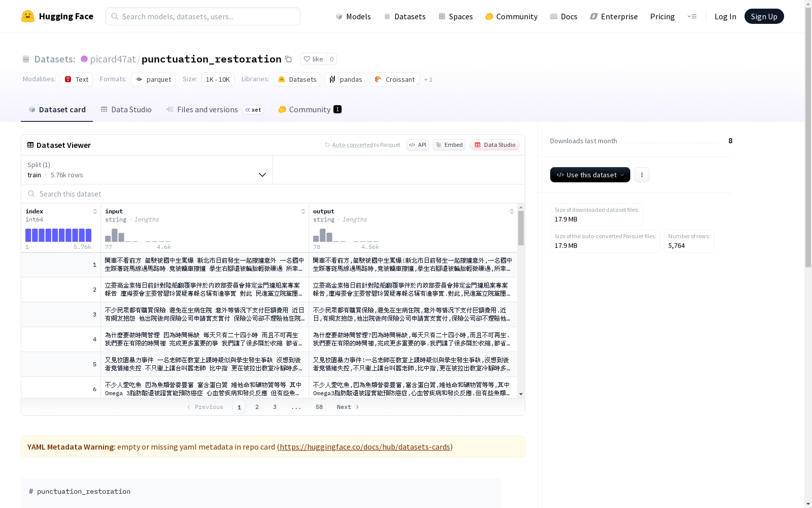Copy dataset name with copy icon

[x=288, y=59]
